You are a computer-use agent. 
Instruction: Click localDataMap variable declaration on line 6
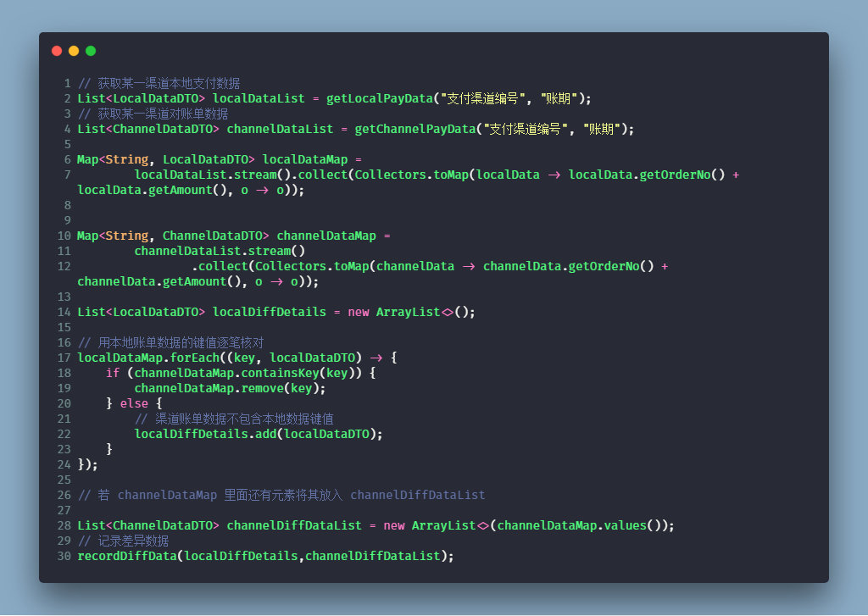coord(305,159)
